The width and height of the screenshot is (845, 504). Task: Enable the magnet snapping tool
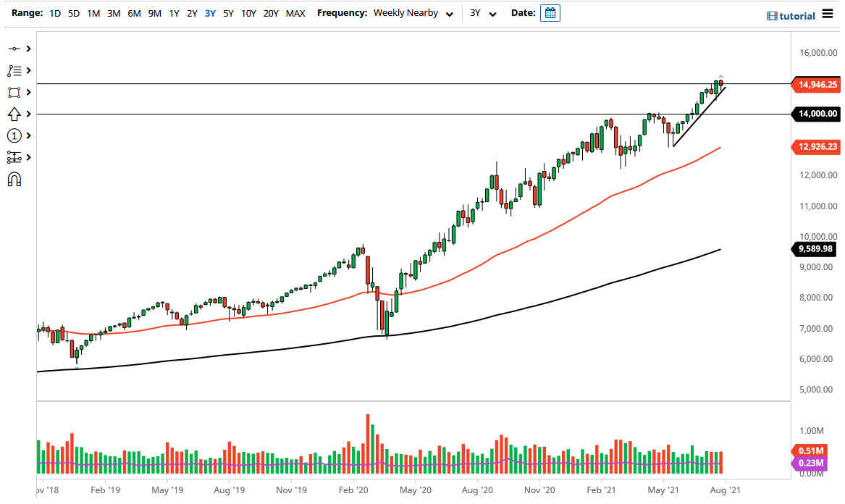coord(14,179)
